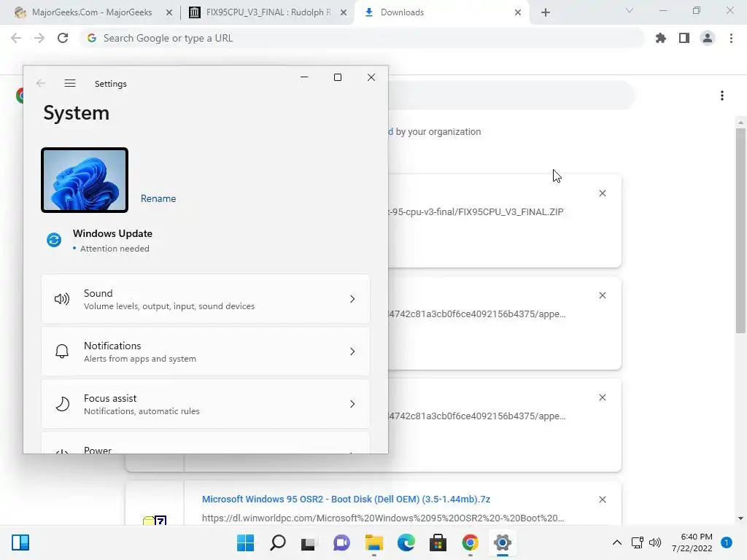Open the Downloads page more actions menu

tap(722, 96)
